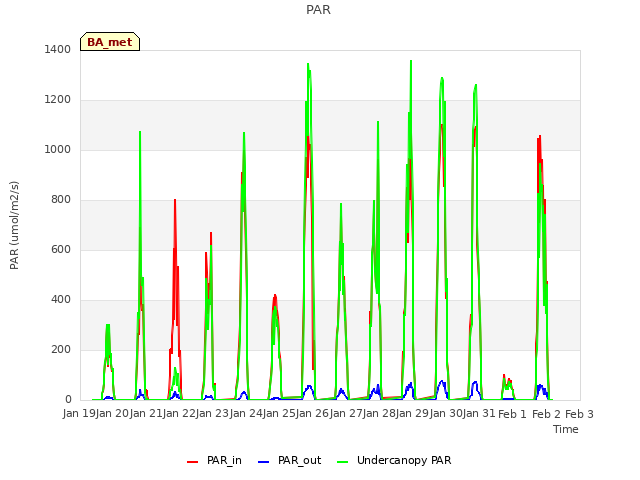Click the green Undercanopy PAR legend swatch
Viewport: 640px width, 480px height.
pyautogui.click(x=343, y=461)
